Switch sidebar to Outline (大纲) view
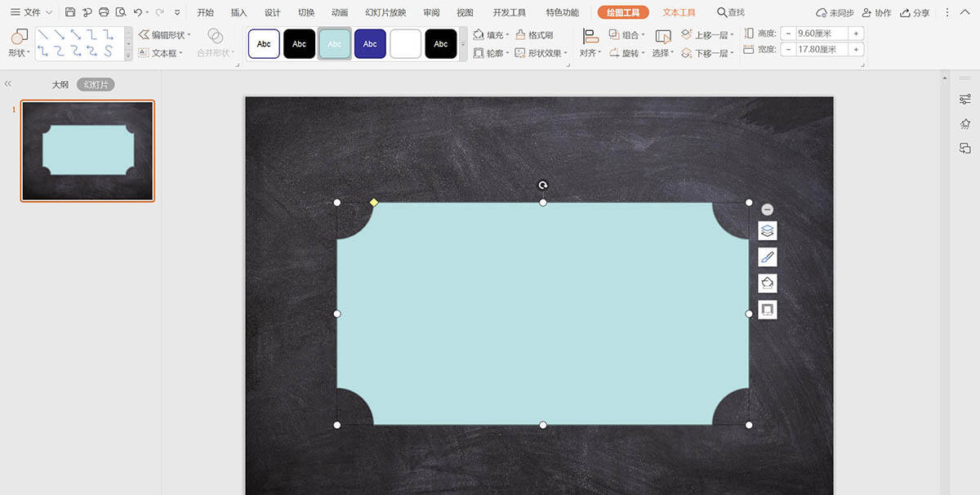This screenshot has height=495, width=980. pos(60,85)
